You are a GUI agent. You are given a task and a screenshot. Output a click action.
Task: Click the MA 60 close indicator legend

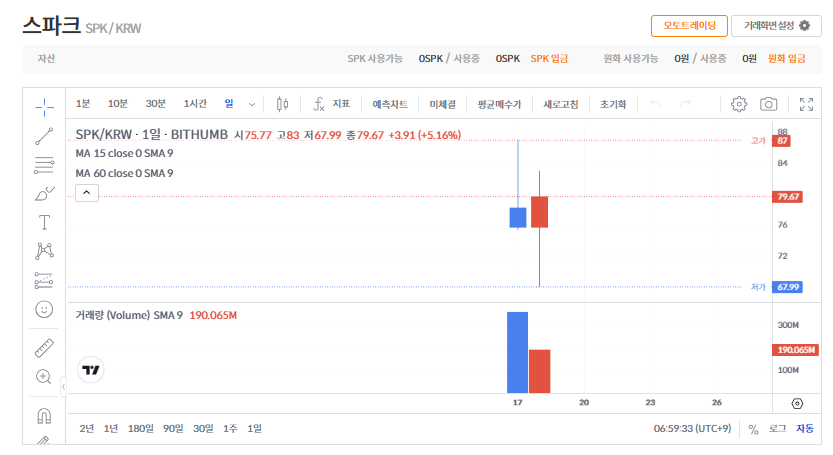(x=124, y=173)
